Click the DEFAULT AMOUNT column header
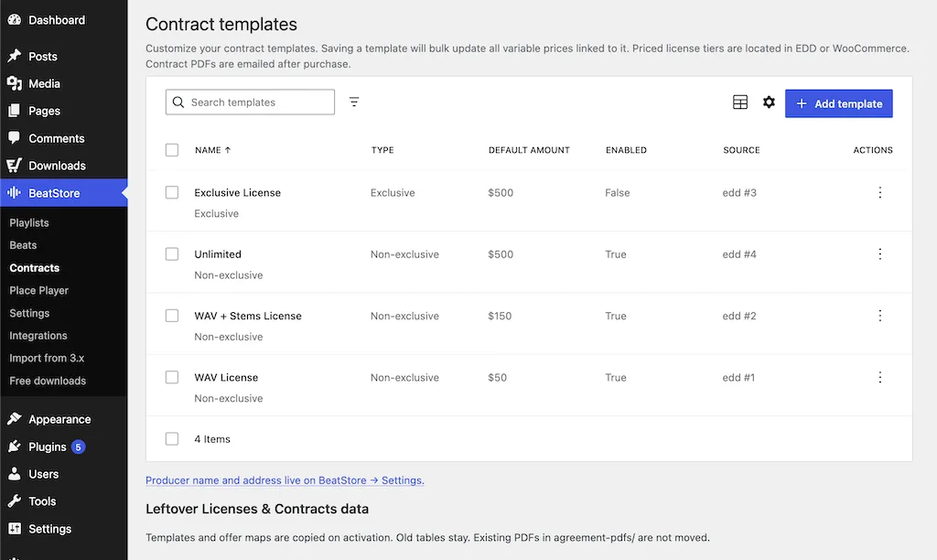The height and width of the screenshot is (560, 937). point(529,150)
